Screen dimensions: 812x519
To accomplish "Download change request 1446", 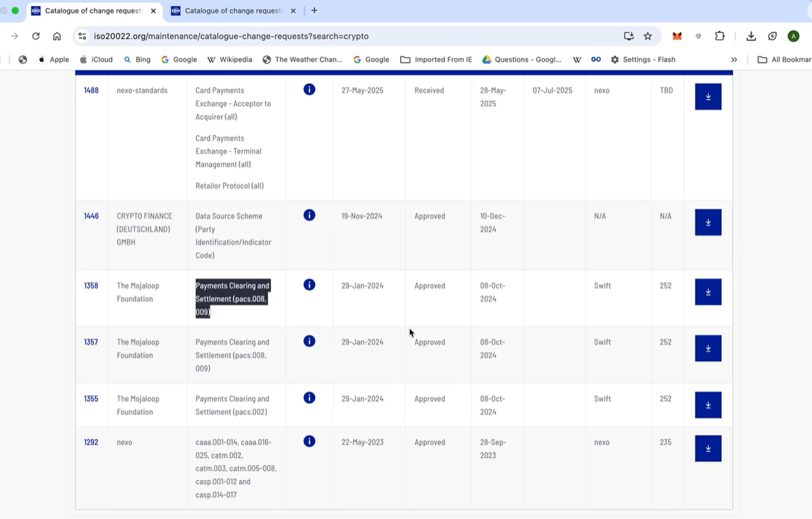I will [708, 222].
